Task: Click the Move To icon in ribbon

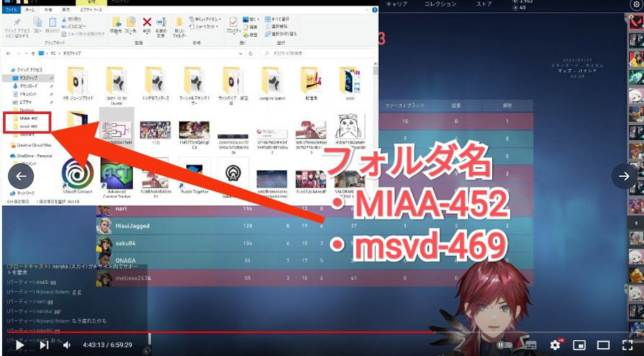Action: tap(116, 22)
